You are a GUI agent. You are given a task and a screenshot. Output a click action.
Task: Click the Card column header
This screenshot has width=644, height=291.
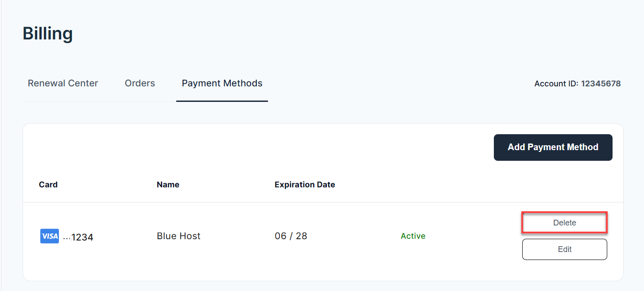coord(48,184)
